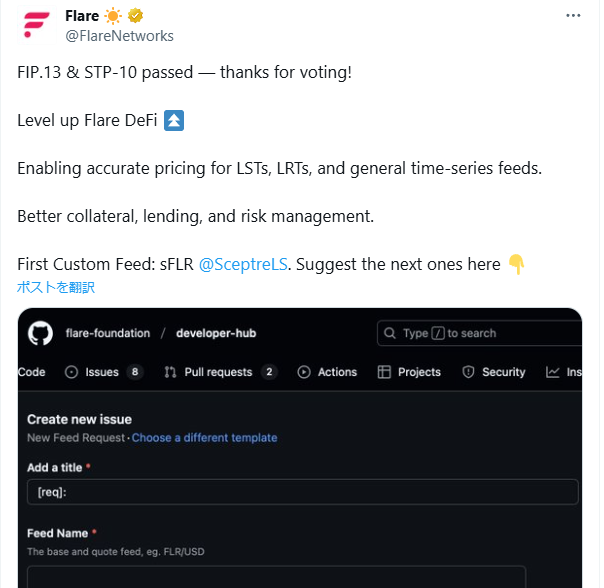
Task: Switch to the Code tab
Action: [32, 372]
